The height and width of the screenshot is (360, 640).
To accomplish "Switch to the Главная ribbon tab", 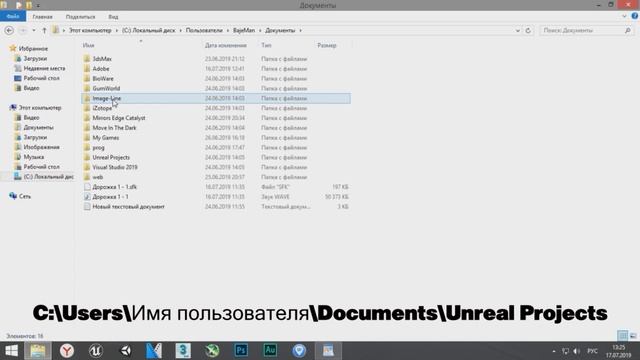I will tap(42, 17).
